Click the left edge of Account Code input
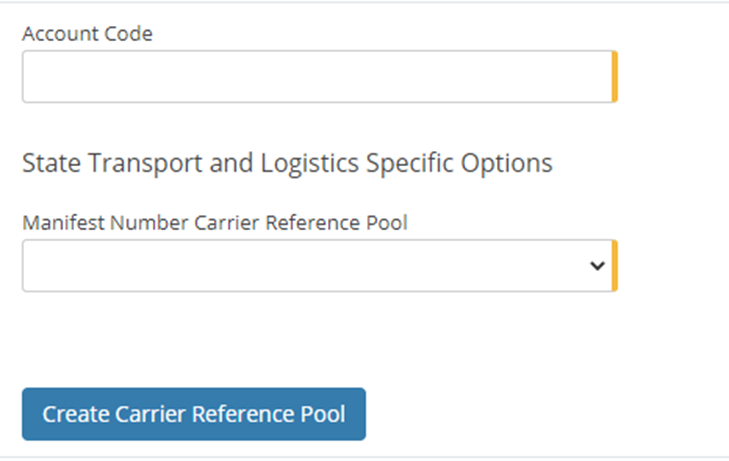The height and width of the screenshot is (461, 729). [30, 77]
